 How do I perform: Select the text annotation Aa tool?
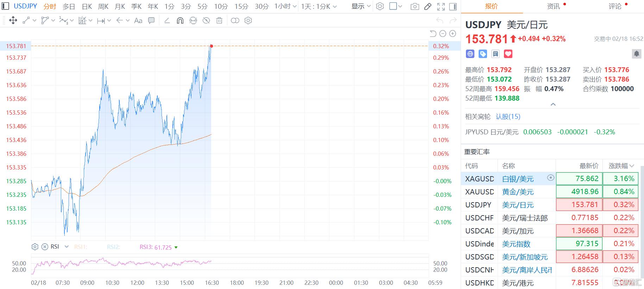coord(138,21)
